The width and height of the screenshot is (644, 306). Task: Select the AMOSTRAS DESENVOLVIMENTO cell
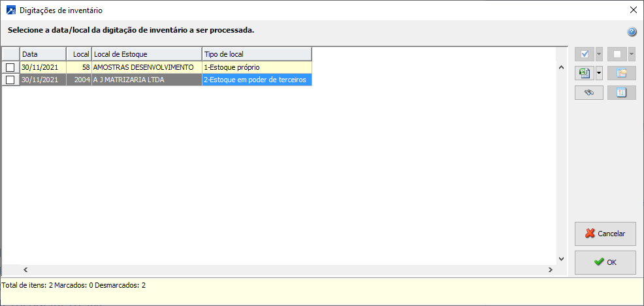click(147, 67)
